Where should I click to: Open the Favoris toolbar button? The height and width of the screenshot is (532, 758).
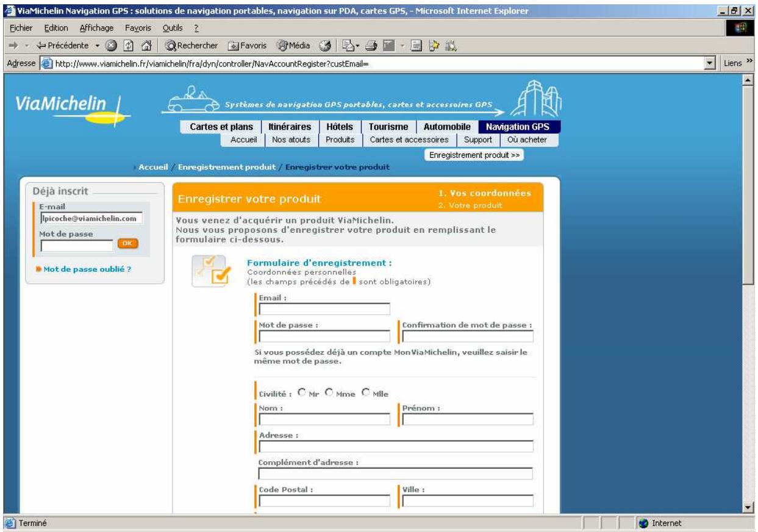point(247,46)
